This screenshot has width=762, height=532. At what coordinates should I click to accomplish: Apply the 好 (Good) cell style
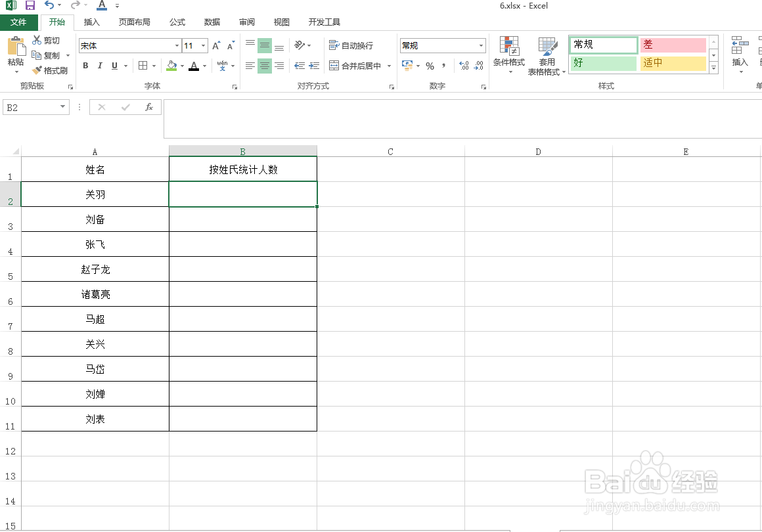click(x=603, y=63)
